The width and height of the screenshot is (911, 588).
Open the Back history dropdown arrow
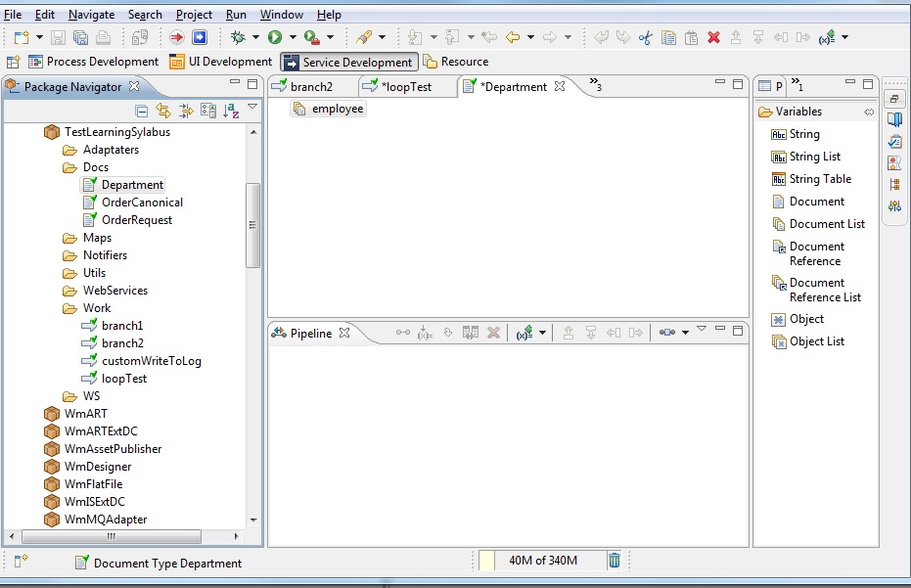[530, 38]
